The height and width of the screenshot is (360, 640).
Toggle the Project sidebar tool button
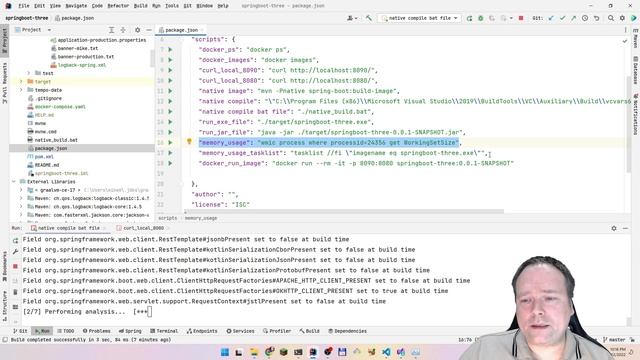(x=4, y=40)
